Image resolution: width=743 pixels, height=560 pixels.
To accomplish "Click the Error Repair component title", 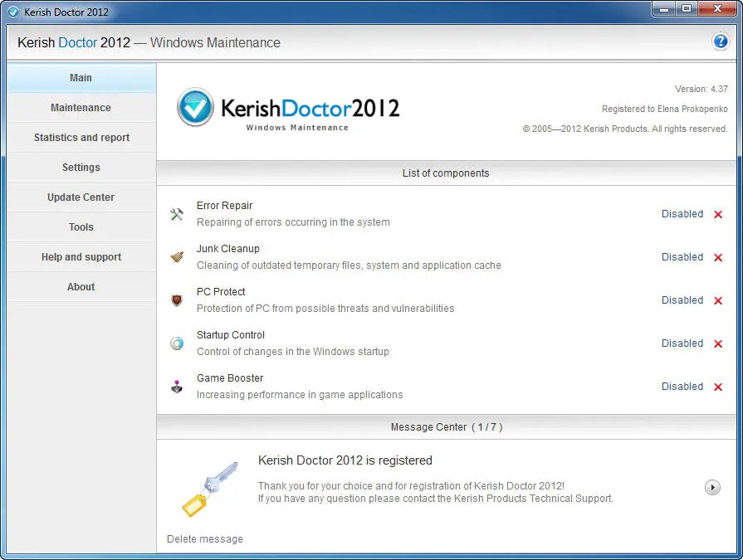I will tap(224, 206).
